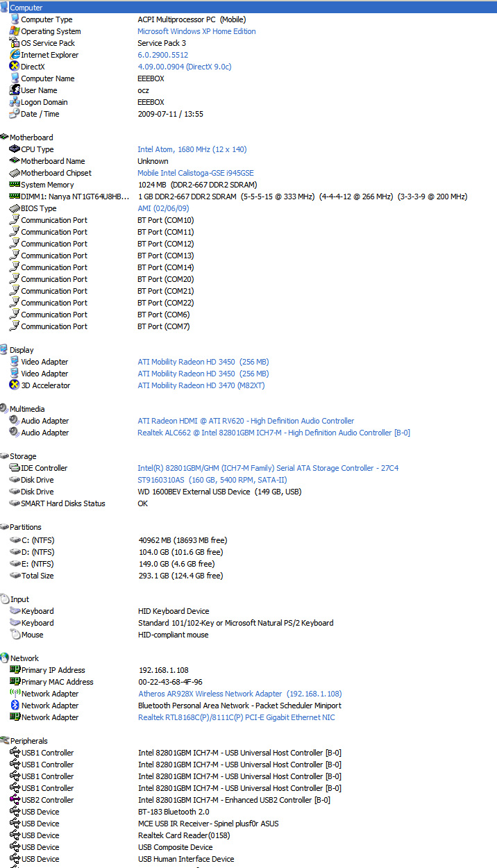Click the DirectX row icon
The height and width of the screenshot is (868, 497).
point(15,67)
